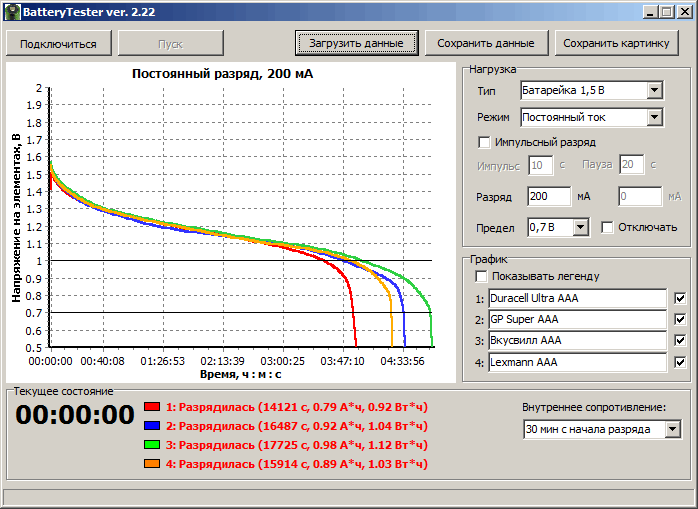698x509 pixels.
Task: Click the BatteryTester app icon in title bar
Action: (x=12, y=12)
